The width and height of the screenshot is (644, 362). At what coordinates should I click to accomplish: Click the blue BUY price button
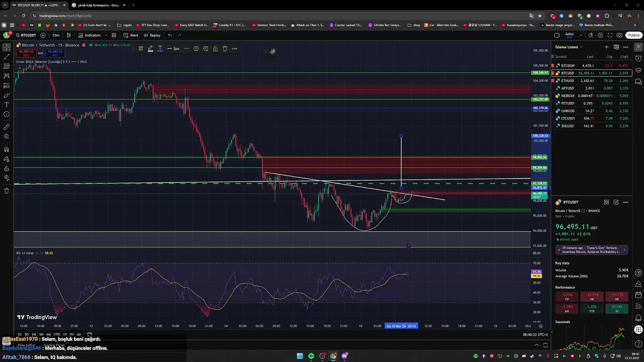(x=55, y=53)
